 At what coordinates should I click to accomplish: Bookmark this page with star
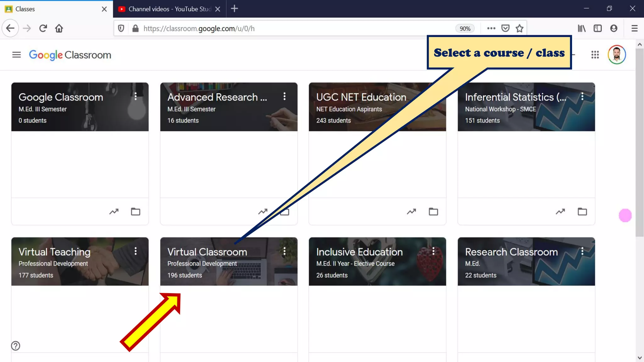pos(519,28)
